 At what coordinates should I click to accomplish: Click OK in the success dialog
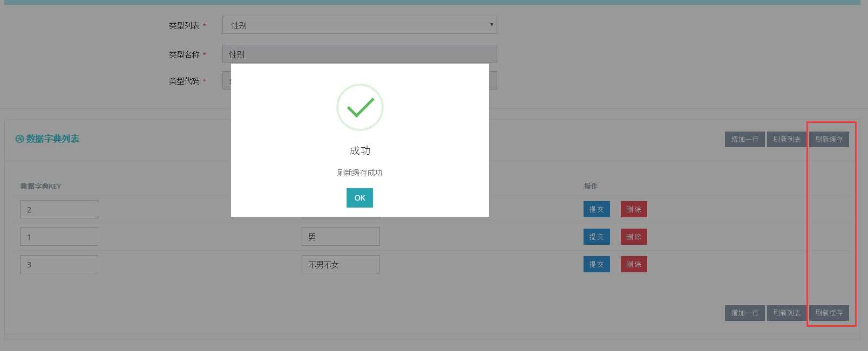coord(360,198)
